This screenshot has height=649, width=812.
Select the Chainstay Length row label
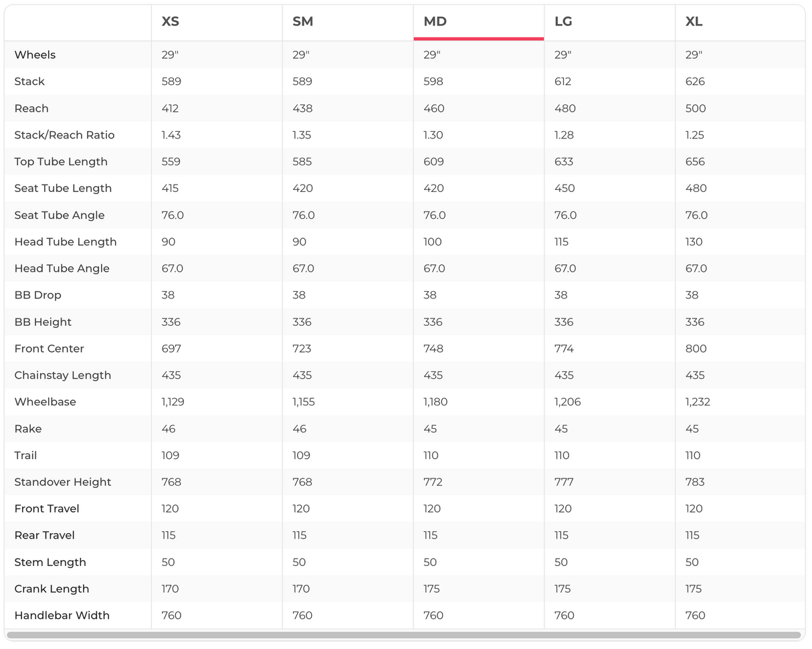pos(63,375)
